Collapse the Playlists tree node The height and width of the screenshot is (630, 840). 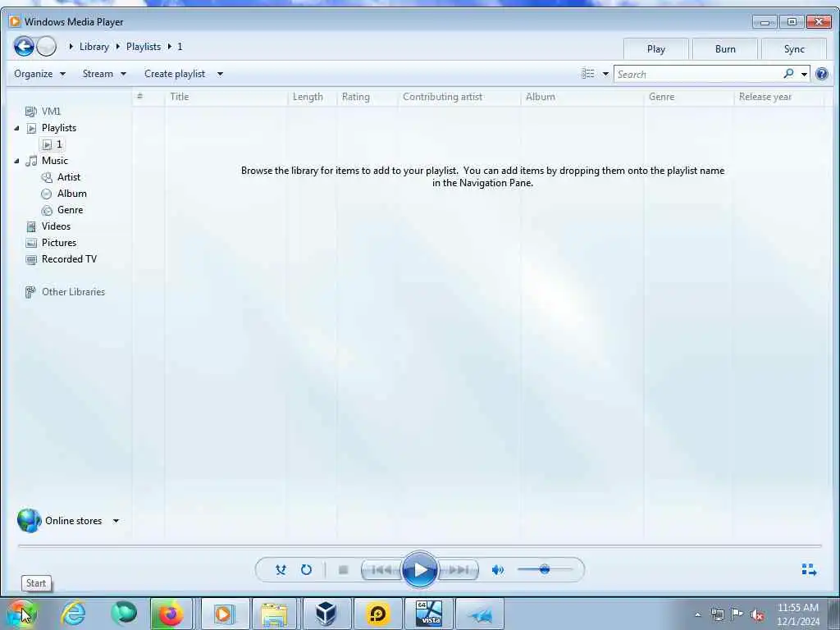click(x=16, y=128)
